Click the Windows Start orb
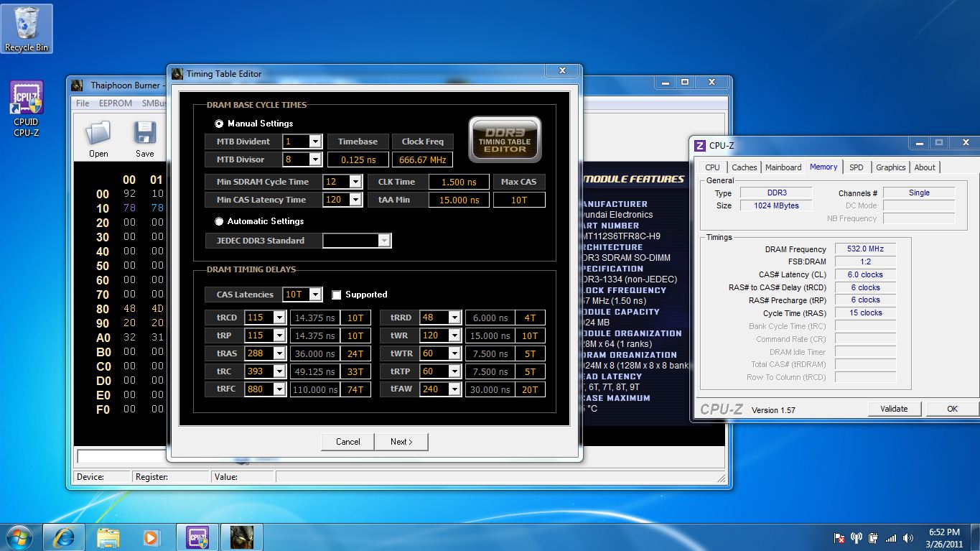 point(20,537)
